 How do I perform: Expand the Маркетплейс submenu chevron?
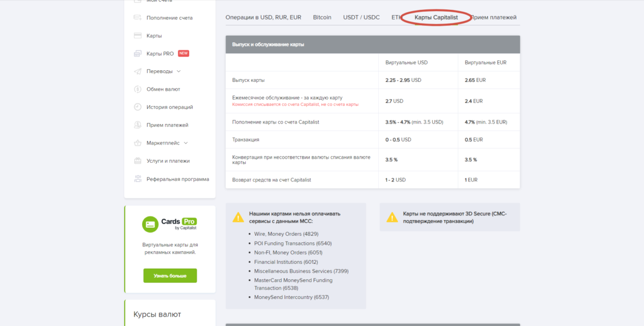186,143
